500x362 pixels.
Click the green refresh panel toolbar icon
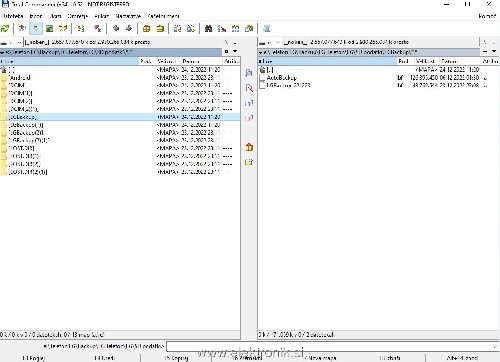click(x=5, y=29)
